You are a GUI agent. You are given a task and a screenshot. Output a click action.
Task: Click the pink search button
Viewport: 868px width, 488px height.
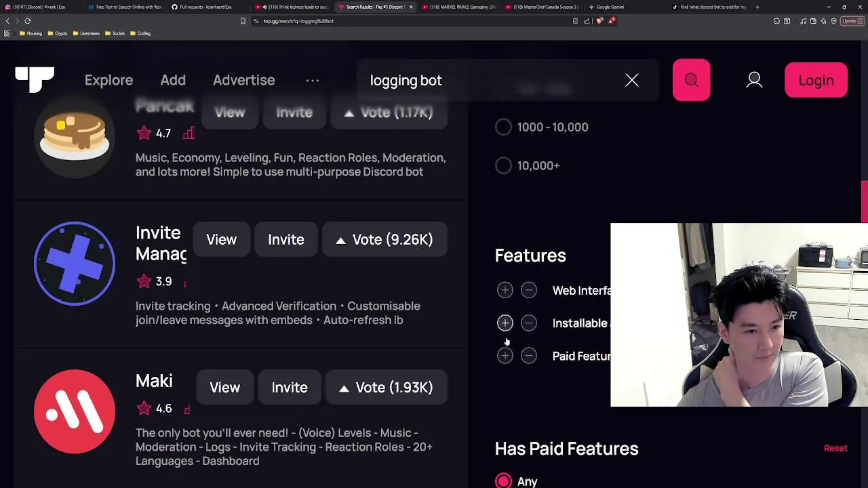point(691,80)
